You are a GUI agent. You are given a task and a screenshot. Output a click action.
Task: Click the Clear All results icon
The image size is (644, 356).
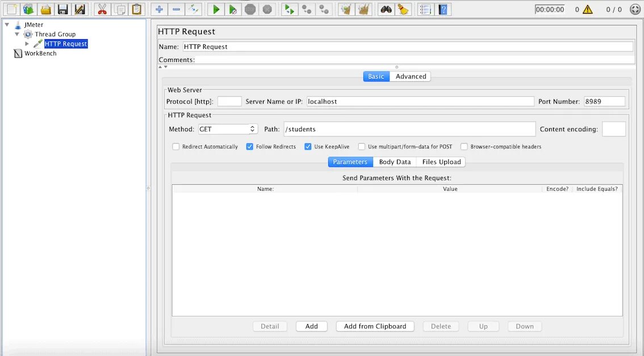coord(363,9)
